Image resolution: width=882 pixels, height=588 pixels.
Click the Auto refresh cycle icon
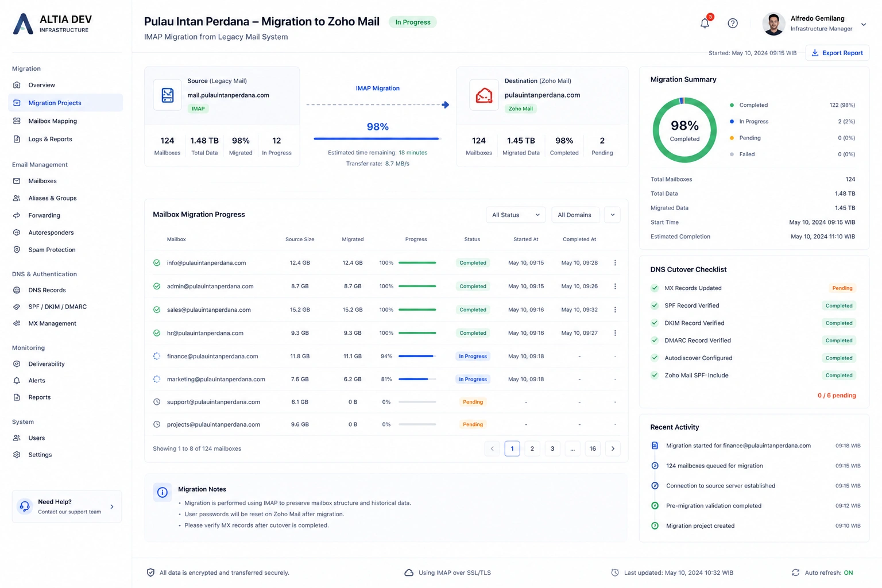tap(795, 572)
